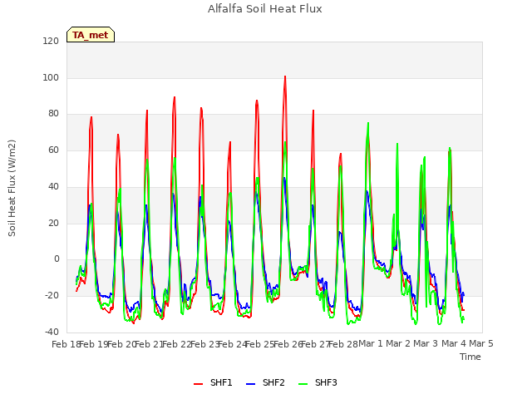Click the green SHF3 peak above Mar 1
Viewport: 532px width, 399px height.
click(x=368, y=123)
